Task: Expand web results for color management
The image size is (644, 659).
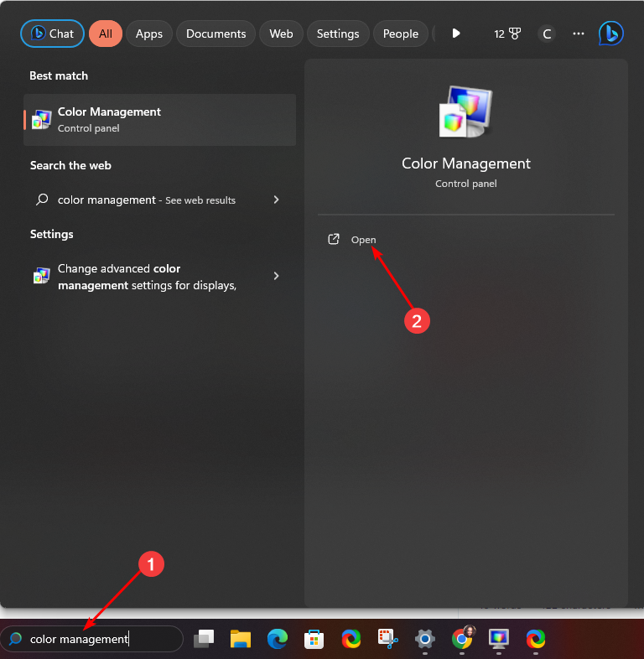Action: pos(276,200)
